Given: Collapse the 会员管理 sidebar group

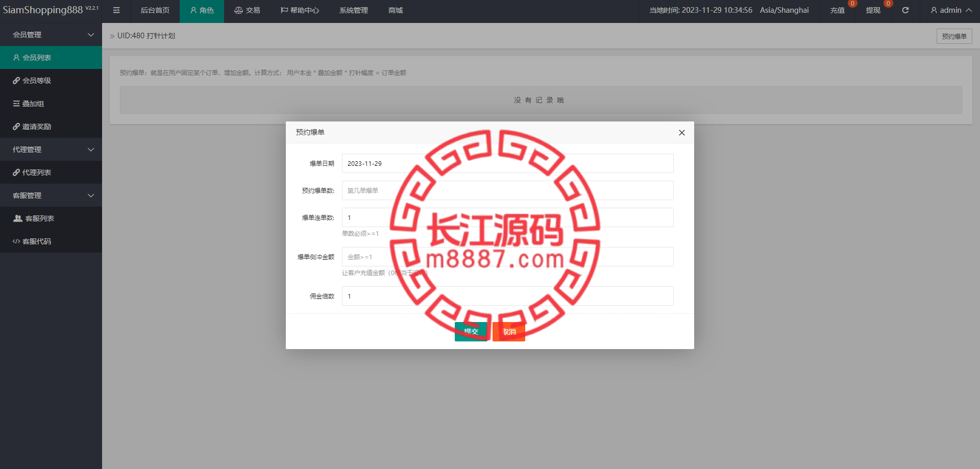Looking at the screenshot, I should (51, 35).
